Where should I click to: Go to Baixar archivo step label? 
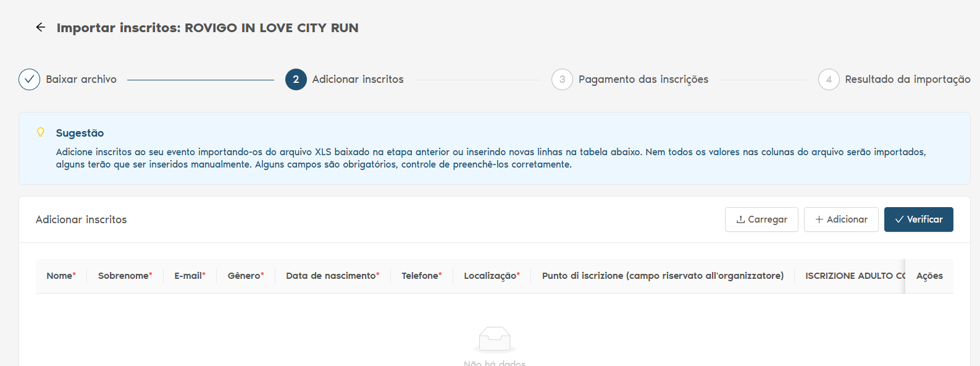coord(81,79)
